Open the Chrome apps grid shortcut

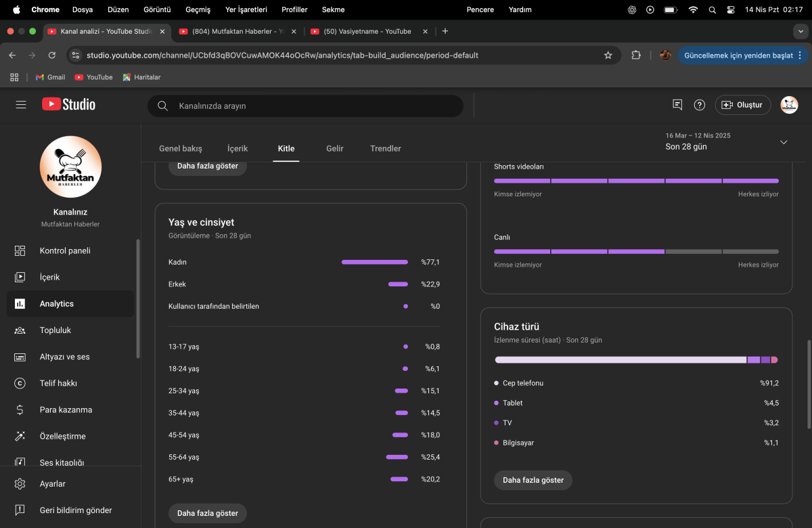pos(14,77)
